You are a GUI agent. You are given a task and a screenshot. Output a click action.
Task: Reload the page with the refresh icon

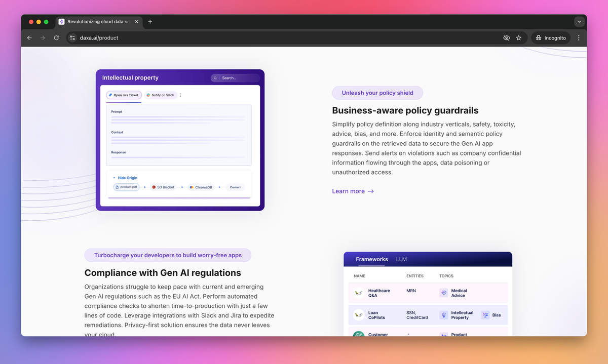[56, 38]
